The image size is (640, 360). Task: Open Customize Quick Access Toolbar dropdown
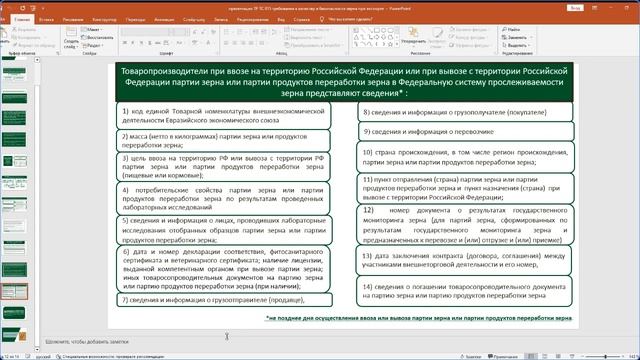[x=43, y=8]
